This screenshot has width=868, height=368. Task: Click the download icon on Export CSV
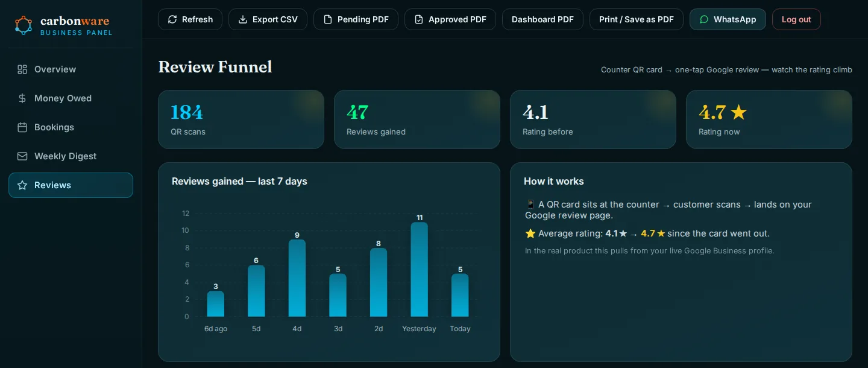tap(243, 19)
